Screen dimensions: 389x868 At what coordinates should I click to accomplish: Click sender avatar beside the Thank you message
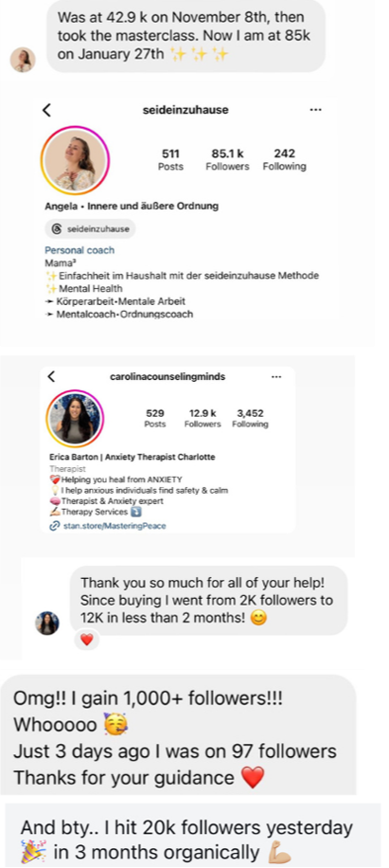click(x=47, y=623)
